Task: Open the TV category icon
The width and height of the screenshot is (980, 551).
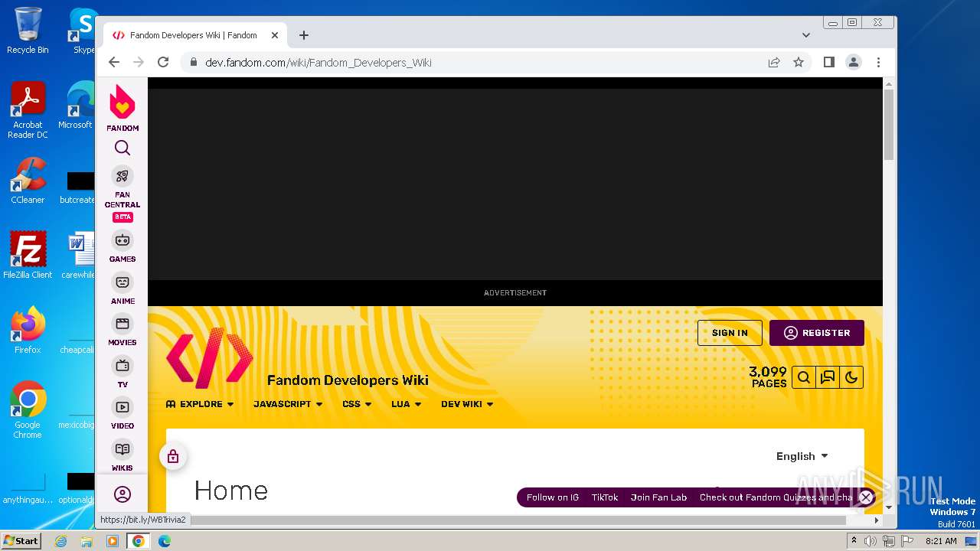Action: click(122, 366)
